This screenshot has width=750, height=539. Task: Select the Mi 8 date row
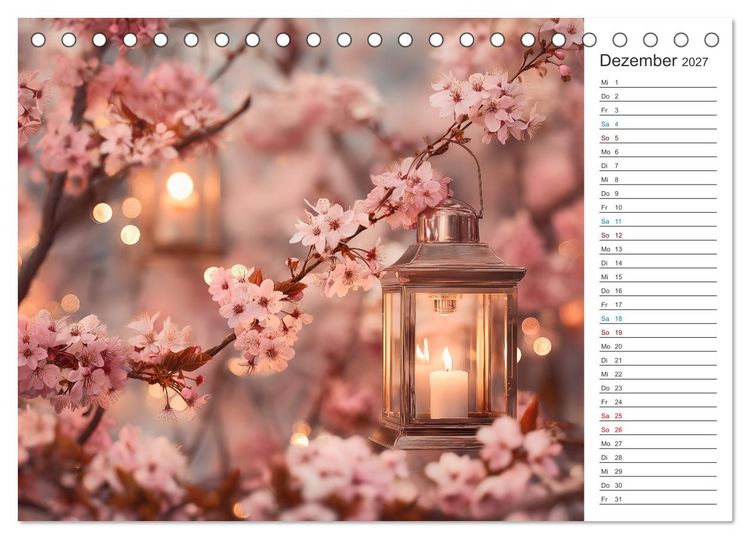[658, 179]
